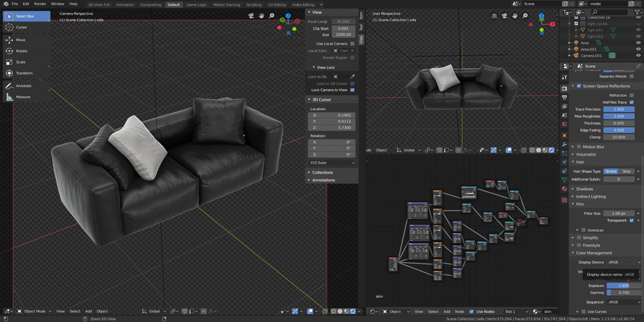Viewport: 644px width, 322px height.
Task: Open the Node menu in shader editor
Action: point(459,312)
